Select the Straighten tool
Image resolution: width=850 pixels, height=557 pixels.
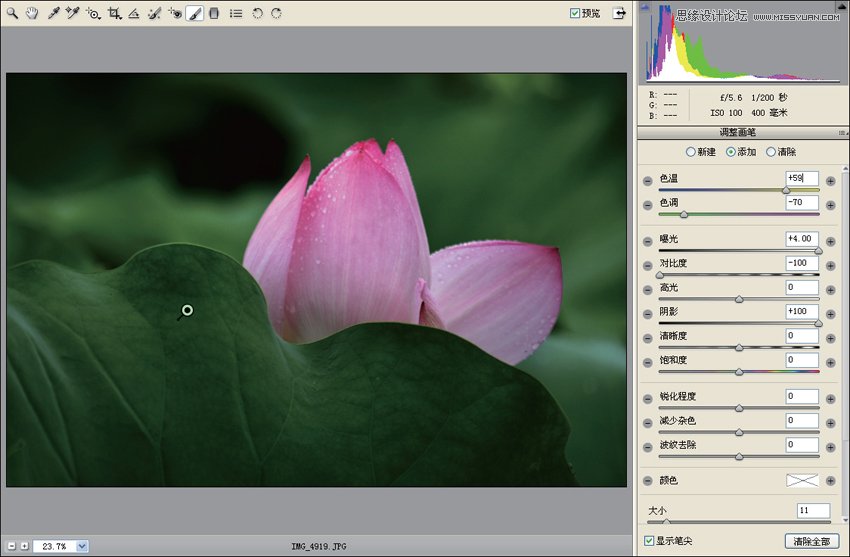click(x=133, y=13)
